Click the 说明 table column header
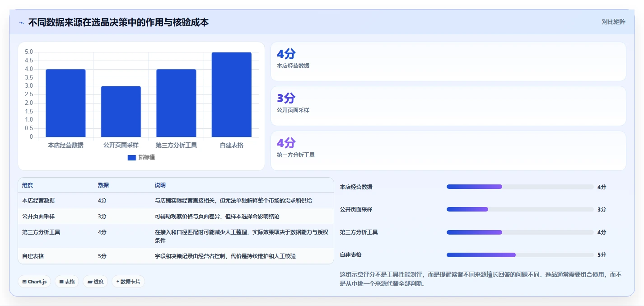The image size is (644, 306). pyautogui.click(x=160, y=185)
